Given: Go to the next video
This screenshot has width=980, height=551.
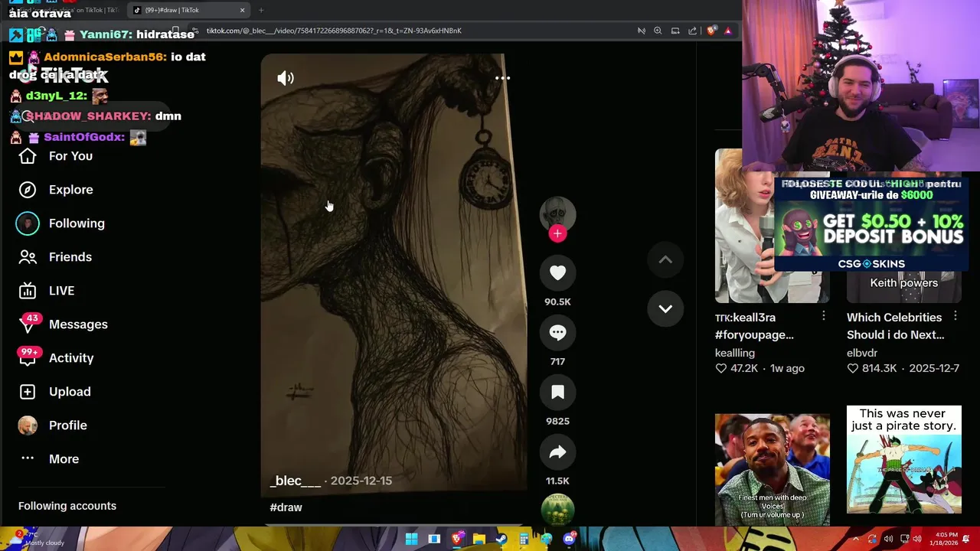Looking at the screenshot, I should coord(665,309).
